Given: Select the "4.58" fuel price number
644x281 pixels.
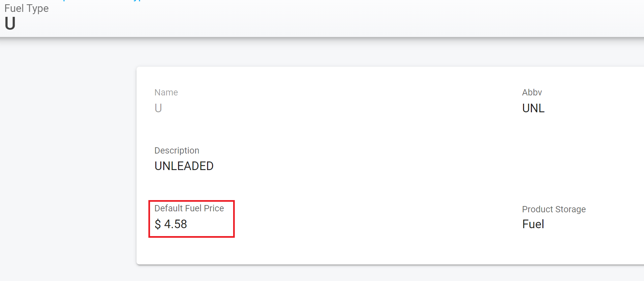Looking at the screenshot, I should (175, 224).
